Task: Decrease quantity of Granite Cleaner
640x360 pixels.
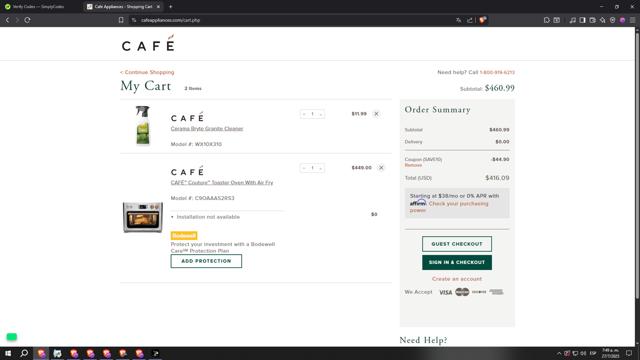Action: [x=304, y=114]
